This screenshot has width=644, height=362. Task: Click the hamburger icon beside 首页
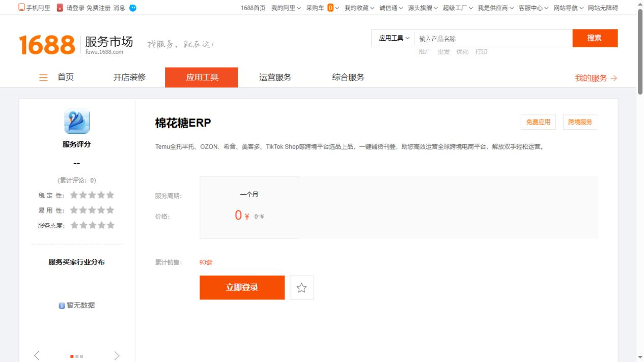tap(44, 77)
